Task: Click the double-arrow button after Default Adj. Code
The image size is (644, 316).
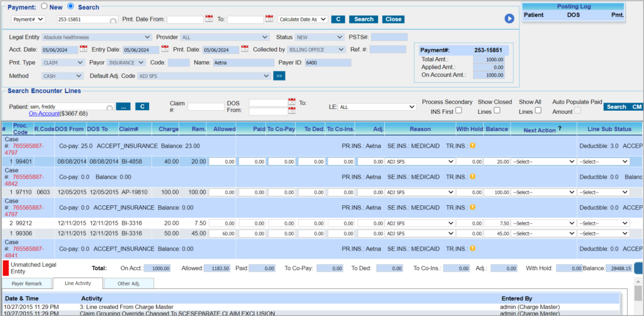Action: 279,76
